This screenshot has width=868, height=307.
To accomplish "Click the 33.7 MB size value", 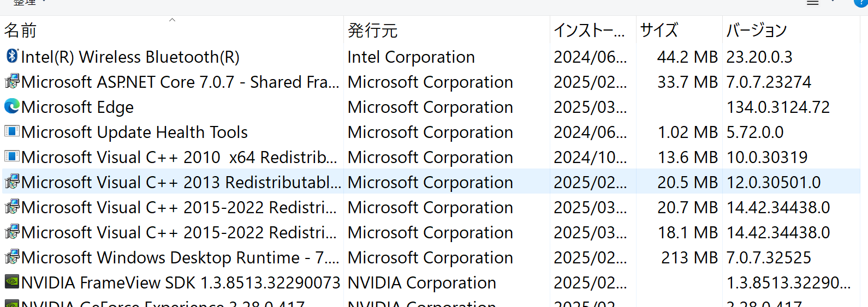I will pos(687,82).
